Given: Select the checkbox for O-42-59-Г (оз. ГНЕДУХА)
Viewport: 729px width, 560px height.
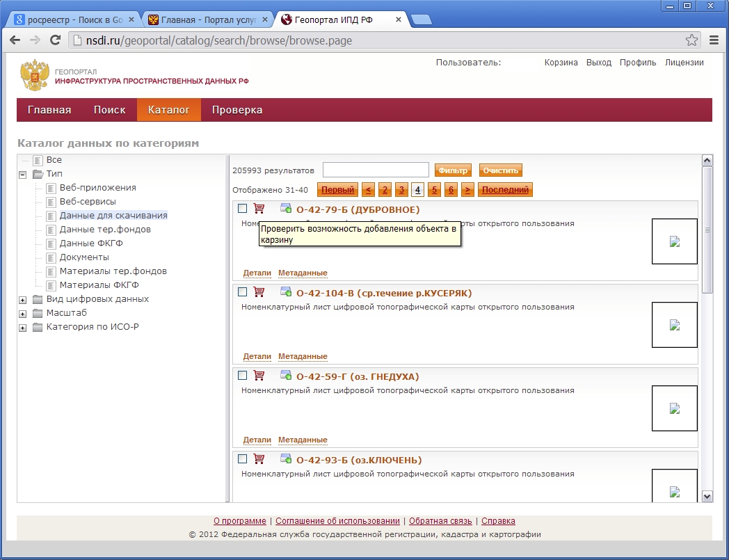Looking at the screenshot, I should click(242, 376).
